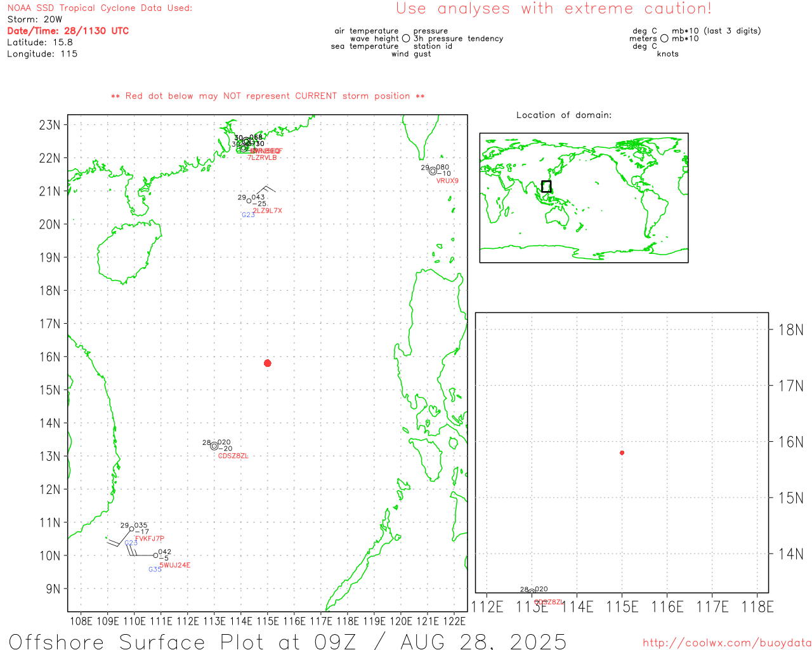Click the station model legend circle near pressure
Screen dimensions: 812x650
coord(406,39)
